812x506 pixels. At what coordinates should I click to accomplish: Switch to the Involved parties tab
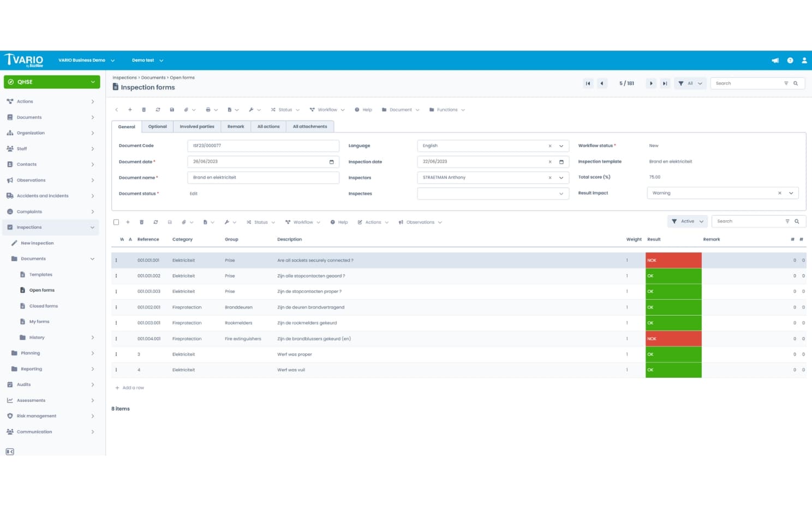[197, 126]
